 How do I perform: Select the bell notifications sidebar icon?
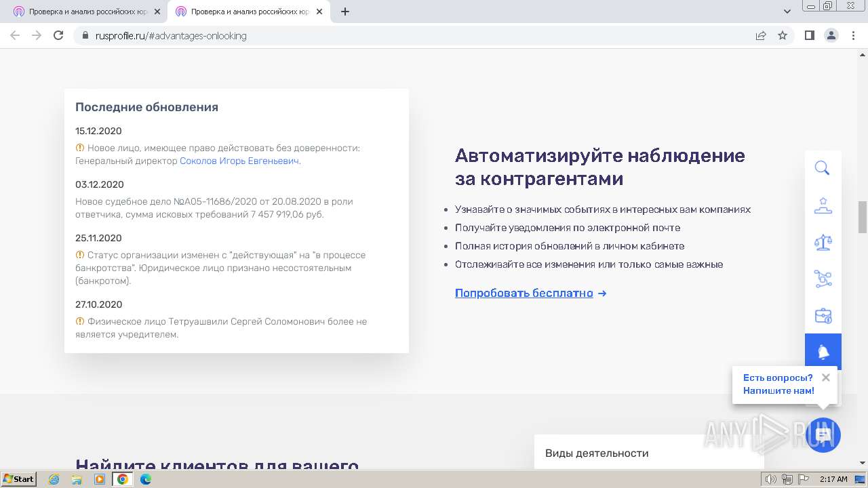tap(823, 352)
